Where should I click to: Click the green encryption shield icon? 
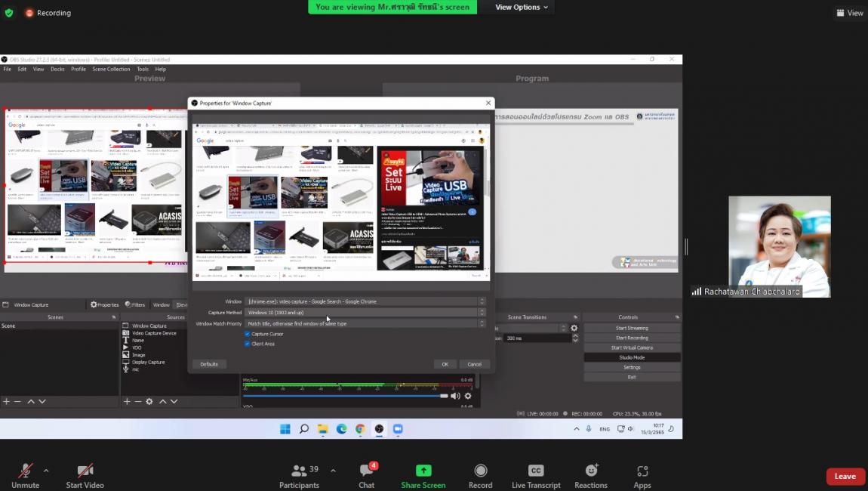[9, 13]
